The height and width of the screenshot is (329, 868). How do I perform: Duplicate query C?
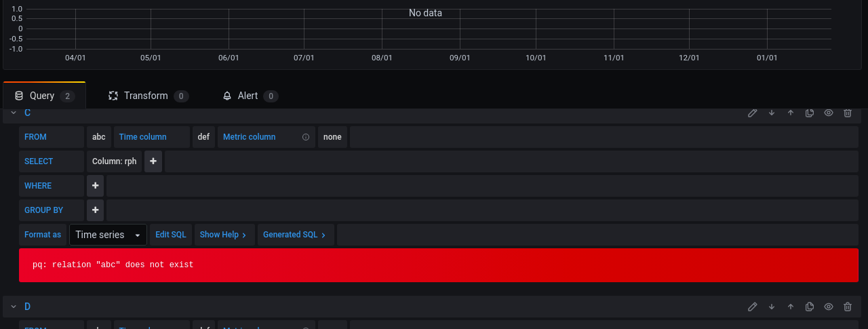point(809,113)
